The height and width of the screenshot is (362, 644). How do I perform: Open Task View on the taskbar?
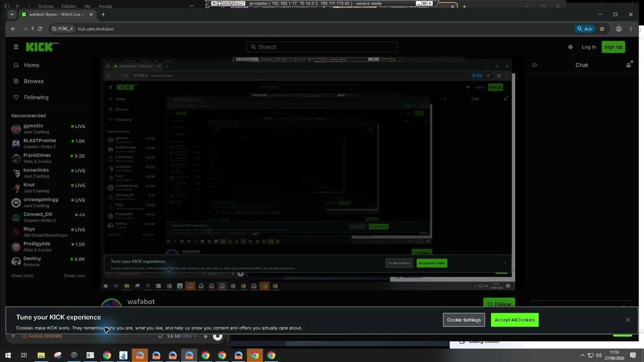point(24,355)
